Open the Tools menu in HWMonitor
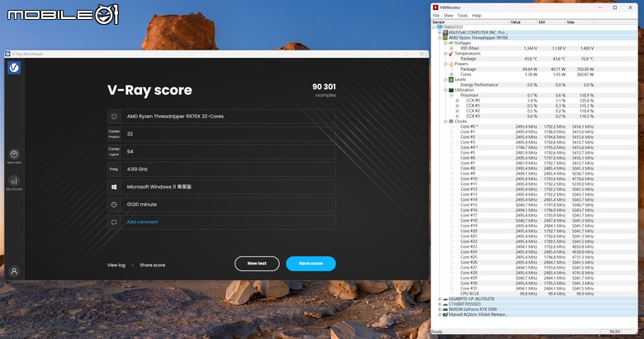The width and height of the screenshot is (644, 339). click(x=462, y=16)
